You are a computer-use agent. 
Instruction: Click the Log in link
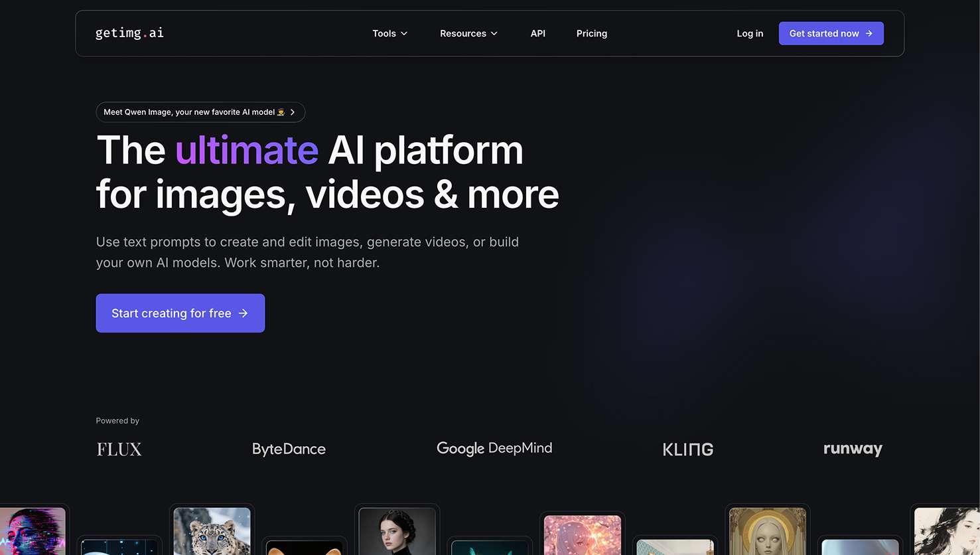[x=750, y=33]
